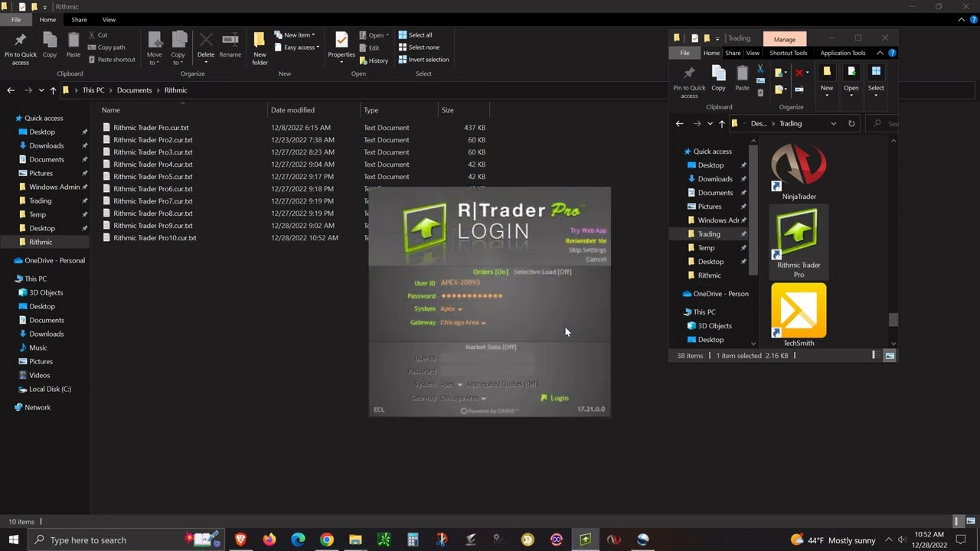Open Application Tools tab in Trading window

coord(842,53)
